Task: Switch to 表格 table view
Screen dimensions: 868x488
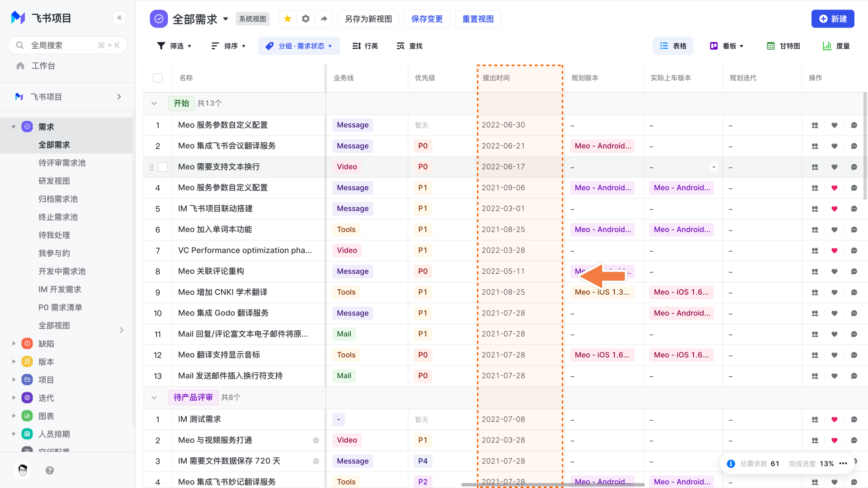Action: (x=673, y=46)
